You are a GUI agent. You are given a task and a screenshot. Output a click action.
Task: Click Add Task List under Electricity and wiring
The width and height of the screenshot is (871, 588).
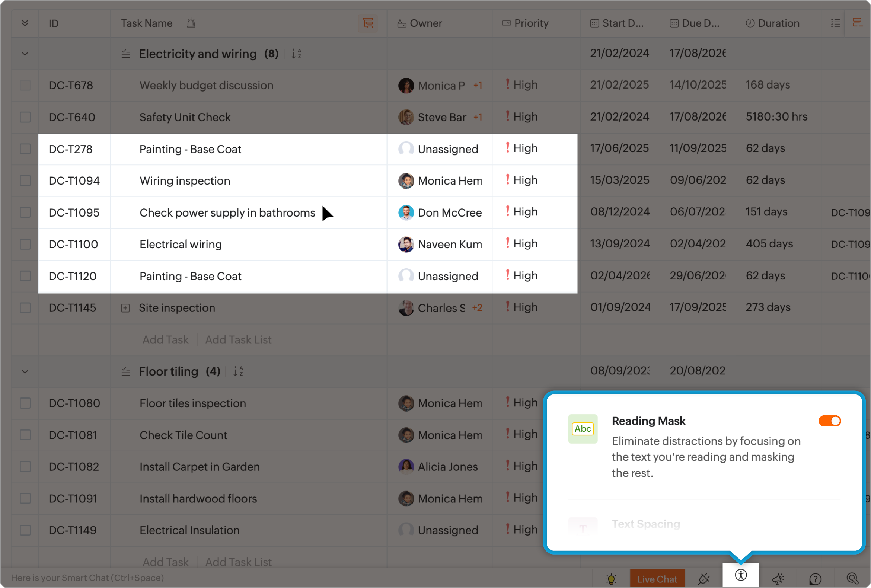click(x=238, y=340)
